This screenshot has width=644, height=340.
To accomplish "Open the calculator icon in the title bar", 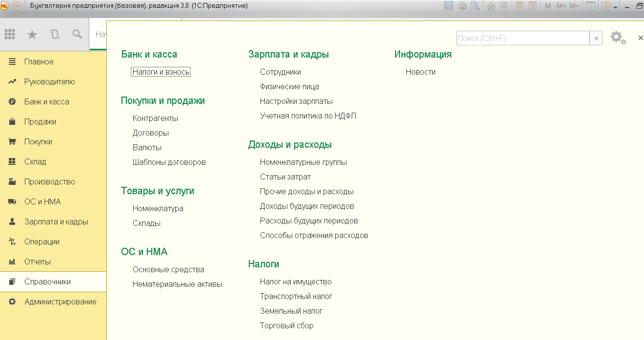I will pos(520,6).
